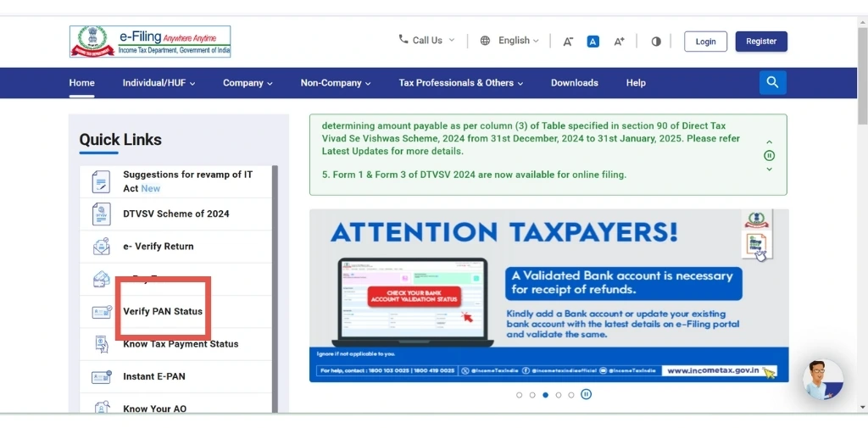Open Suggestions for revamp of IT Act link
The width and height of the screenshot is (868, 428).
[x=187, y=181]
